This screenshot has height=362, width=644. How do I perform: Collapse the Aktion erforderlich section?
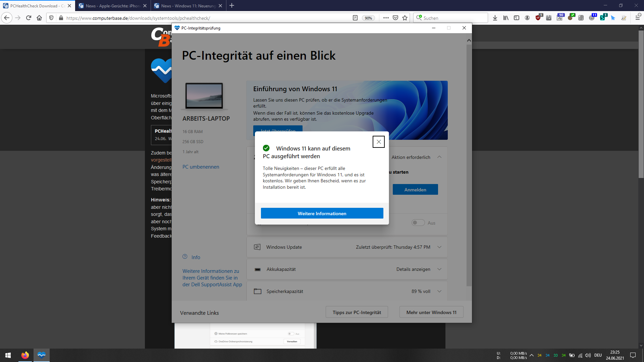439,157
